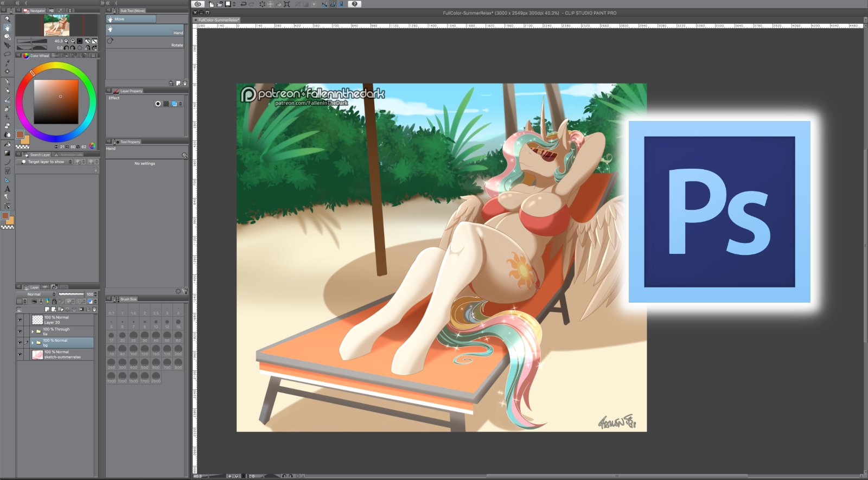This screenshot has width=868, height=480.
Task: Toggle Clip to Layer Below
Action: [x=34, y=301]
